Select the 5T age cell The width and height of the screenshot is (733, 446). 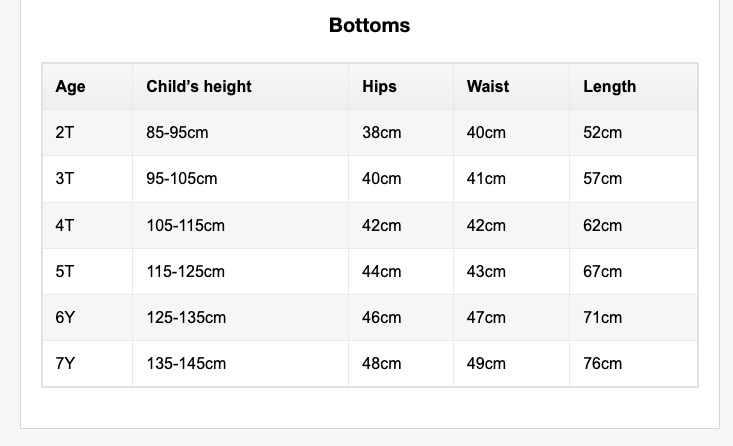click(64, 271)
